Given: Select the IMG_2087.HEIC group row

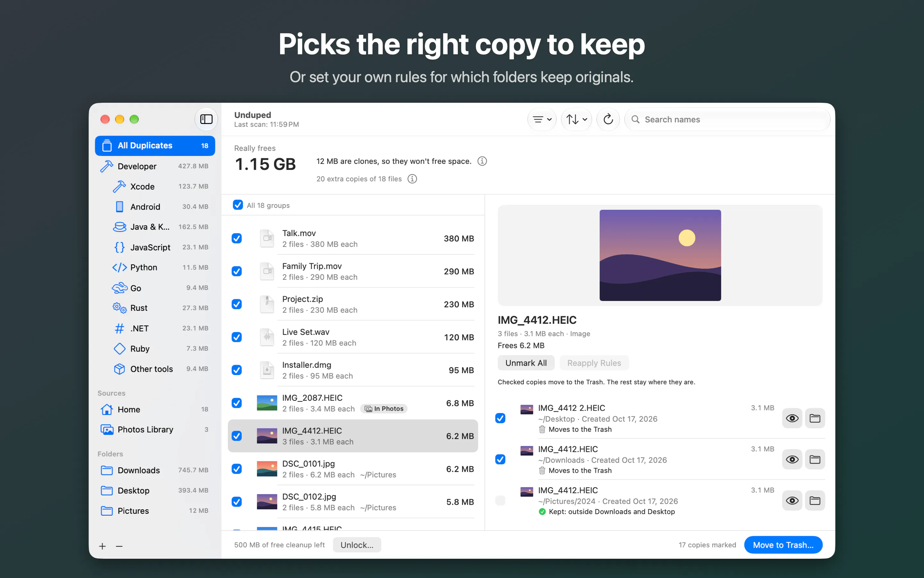Looking at the screenshot, I should click(353, 403).
